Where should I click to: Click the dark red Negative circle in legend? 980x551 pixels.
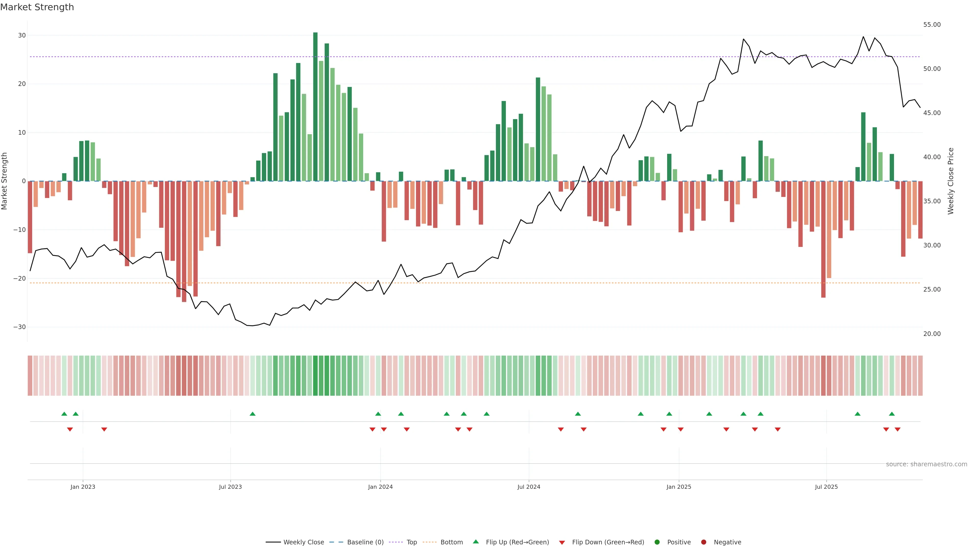click(x=703, y=542)
